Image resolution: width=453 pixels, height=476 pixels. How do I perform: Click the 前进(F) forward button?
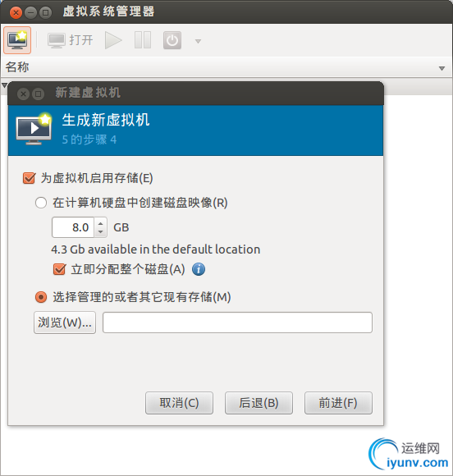338,403
